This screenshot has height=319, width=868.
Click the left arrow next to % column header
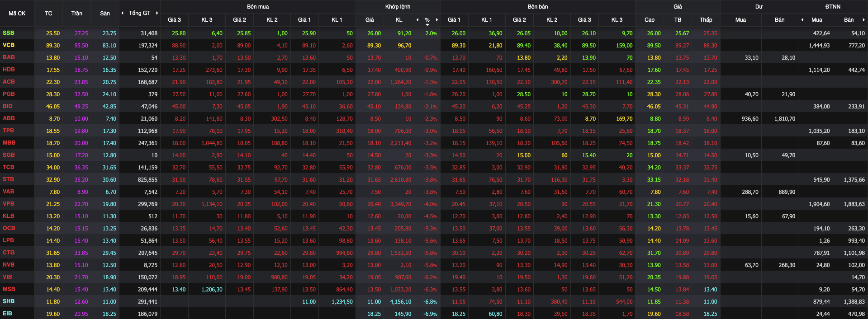(x=417, y=20)
